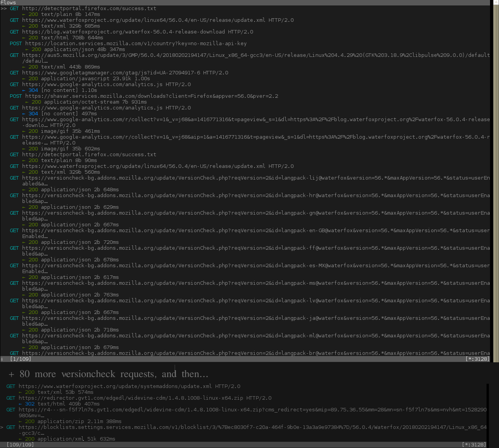This screenshot has height=448, width=499.
Task: Click the response "200 application/json 2b 678ms"
Action: click(x=71, y=259)
